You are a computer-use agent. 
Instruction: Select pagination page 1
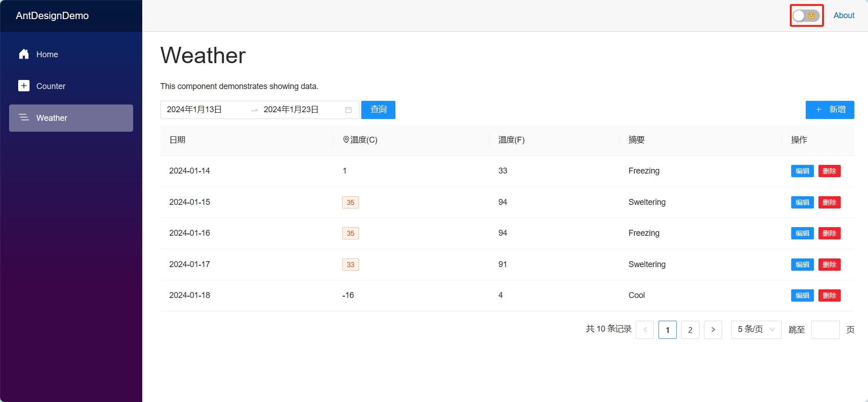[668, 330]
